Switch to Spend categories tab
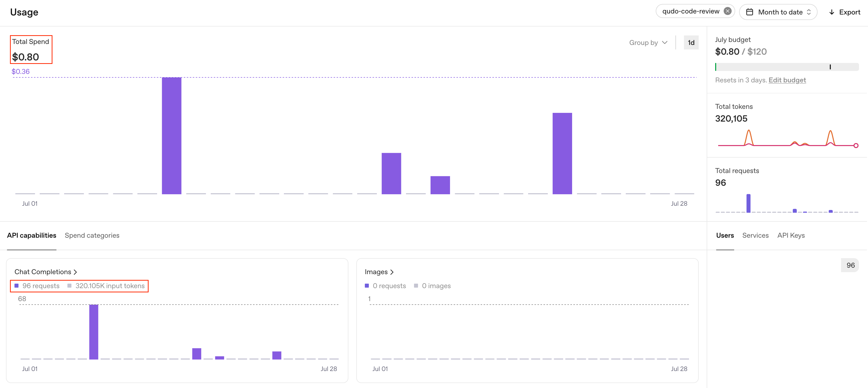This screenshot has width=868, height=388. 92,235
